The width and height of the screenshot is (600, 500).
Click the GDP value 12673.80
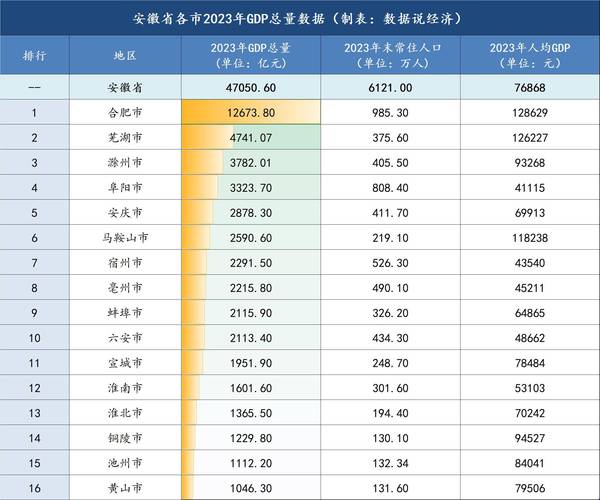pyautogui.click(x=251, y=113)
